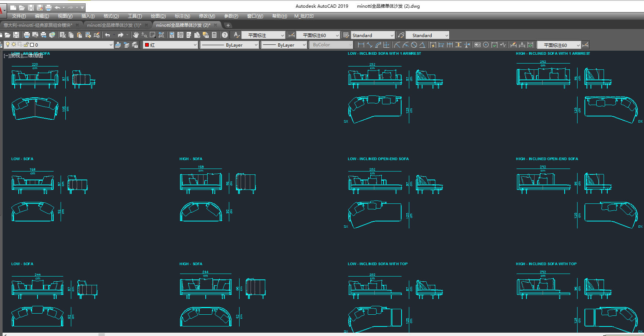Switch to 意大利-minotti-经典家居组合模块 tab
Image resolution: width=644 pixels, height=336 pixels.
tap(38, 25)
